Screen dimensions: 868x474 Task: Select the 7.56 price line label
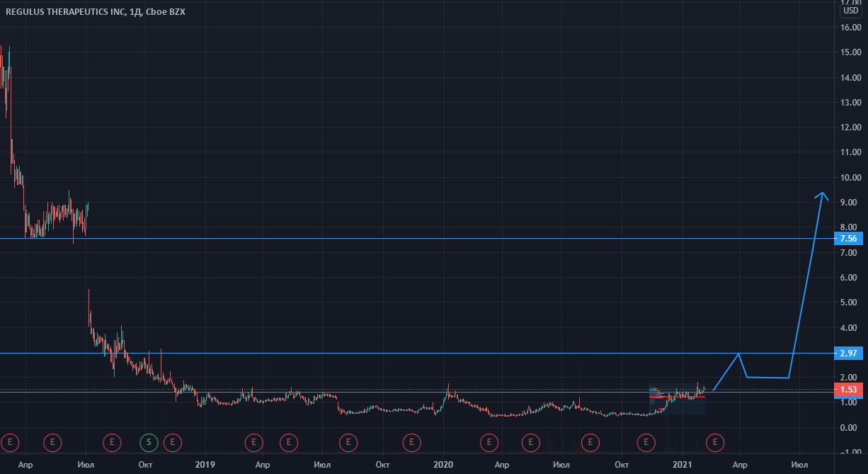point(849,239)
